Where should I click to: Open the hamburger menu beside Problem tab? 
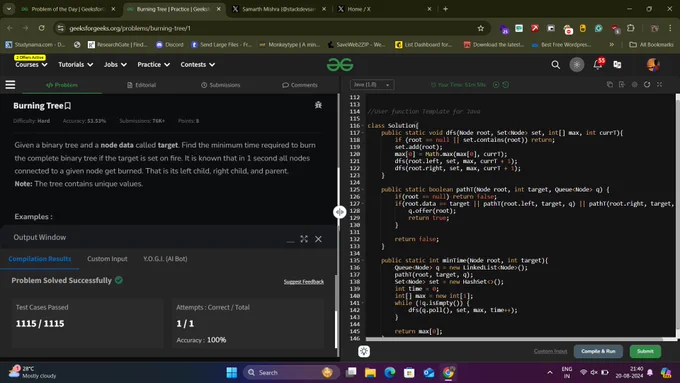coord(10,85)
